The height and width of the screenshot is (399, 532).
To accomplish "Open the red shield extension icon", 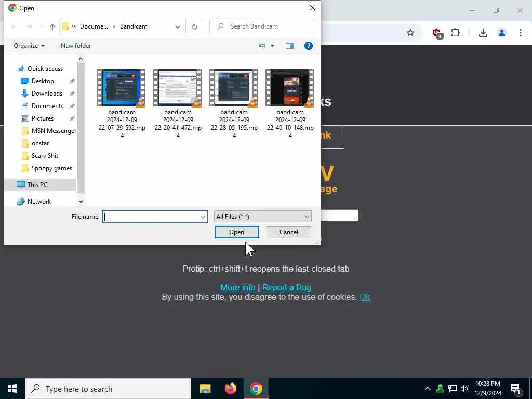I will pos(437,33).
